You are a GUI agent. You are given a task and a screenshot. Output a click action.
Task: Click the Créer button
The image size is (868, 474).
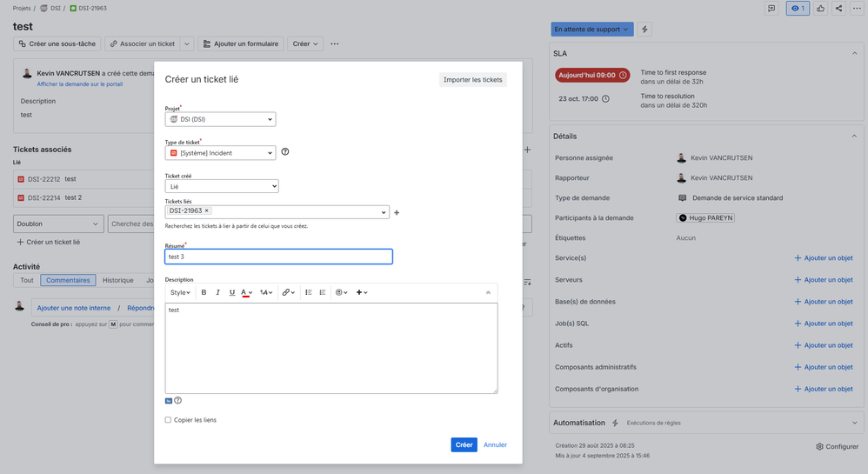click(x=464, y=444)
